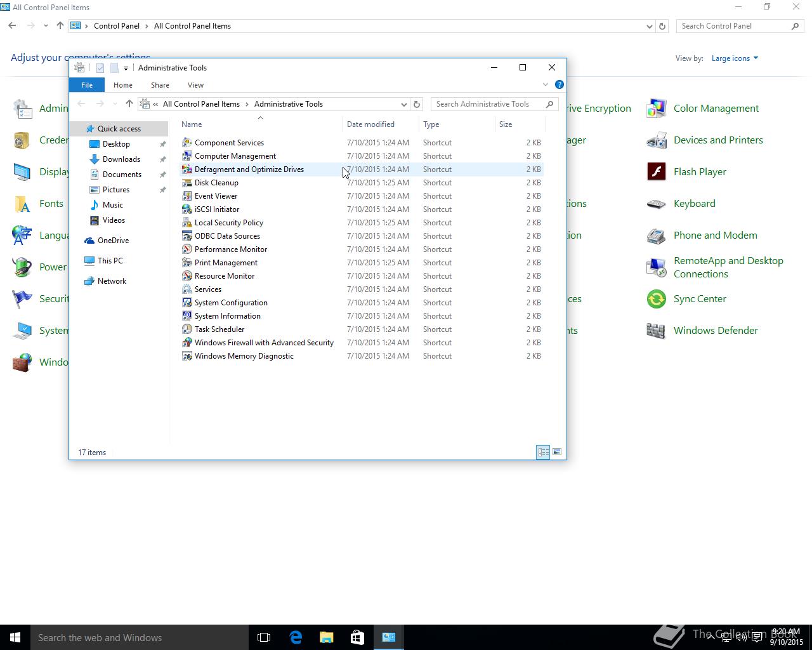The height and width of the screenshot is (650, 812).
Task: Select Windows Firewall with Advanced Security icon
Action: (187, 343)
